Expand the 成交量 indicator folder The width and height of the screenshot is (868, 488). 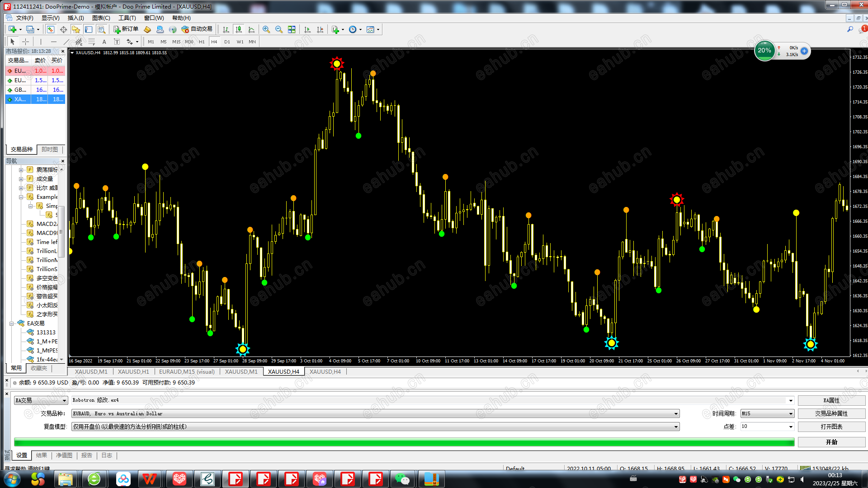coord(21,179)
